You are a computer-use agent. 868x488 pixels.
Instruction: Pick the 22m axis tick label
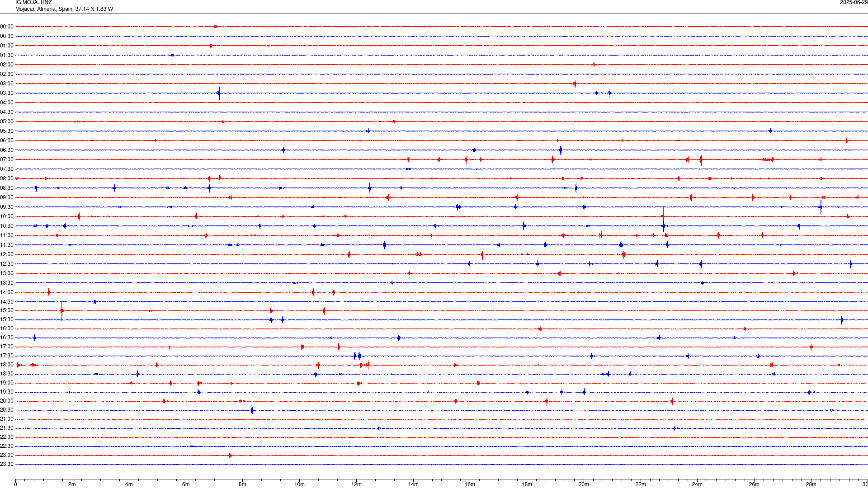coord(641,484)
